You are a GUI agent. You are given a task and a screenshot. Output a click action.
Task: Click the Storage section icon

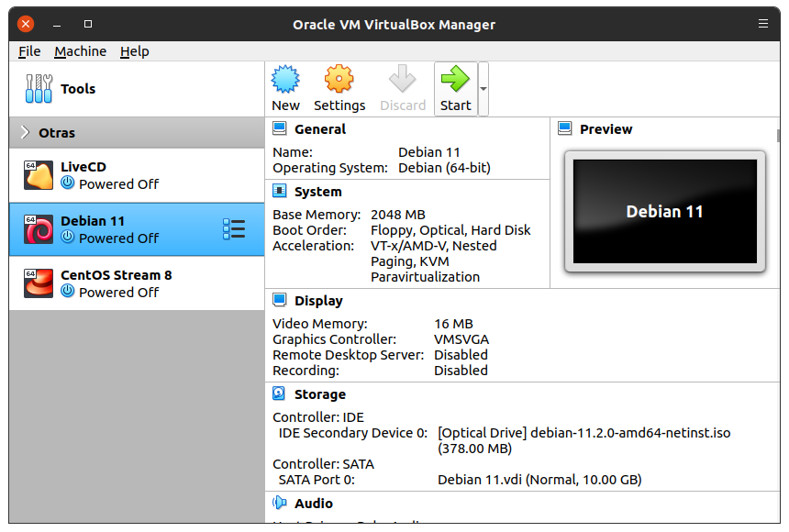(x=280, y=394)
